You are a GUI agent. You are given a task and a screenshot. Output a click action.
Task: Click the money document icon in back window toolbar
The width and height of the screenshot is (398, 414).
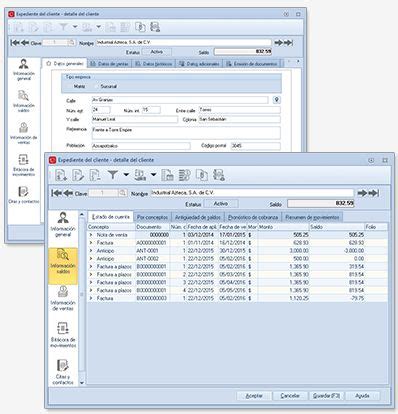[x=140, y=27]
